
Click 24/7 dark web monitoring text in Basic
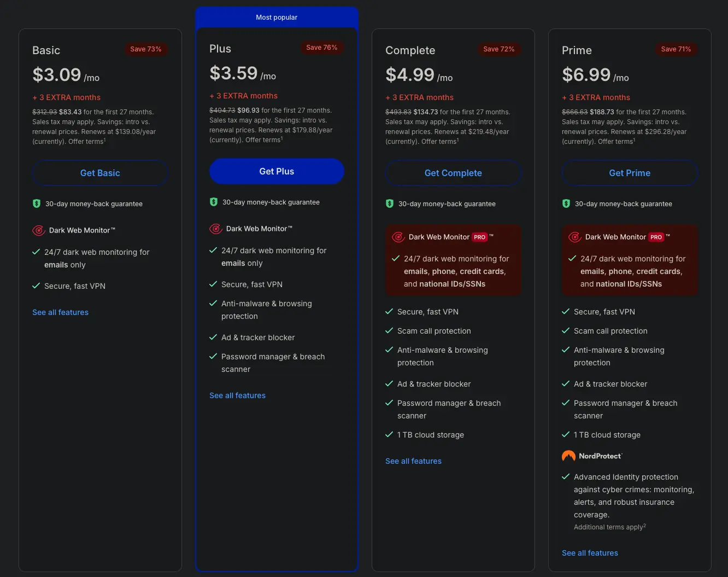(97, 259)
